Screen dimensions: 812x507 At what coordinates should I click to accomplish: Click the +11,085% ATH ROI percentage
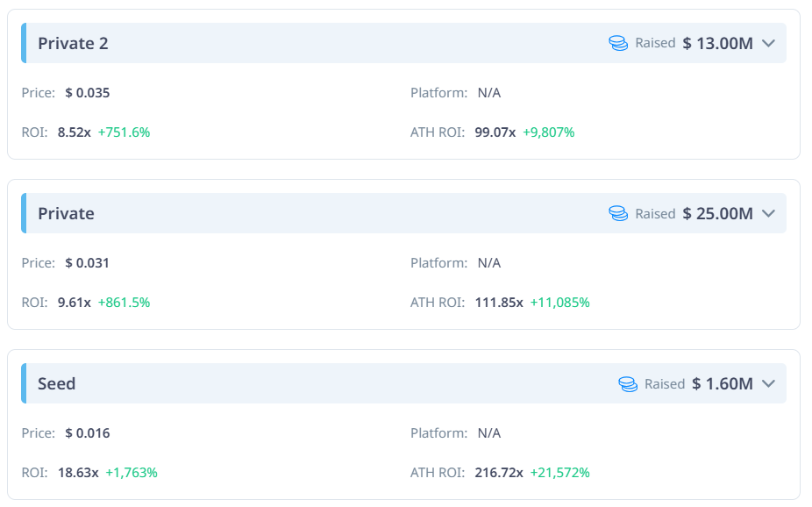[x=559, y=303]
